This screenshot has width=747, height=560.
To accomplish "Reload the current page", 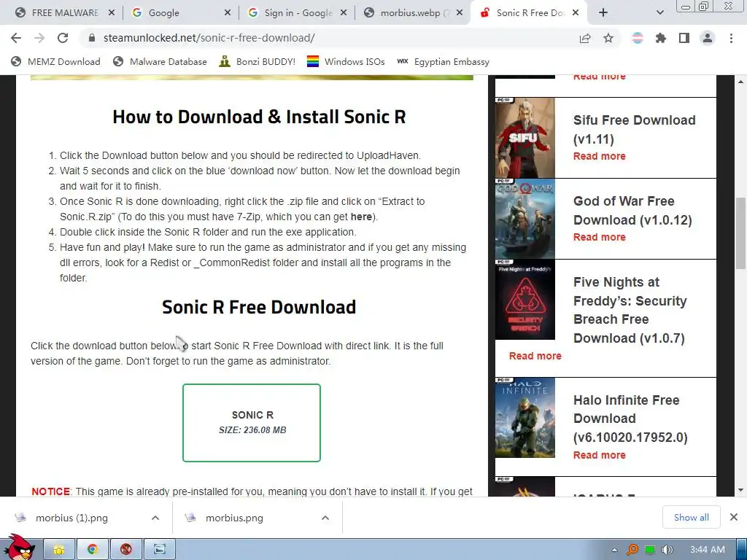I will (x=63, y=38).
